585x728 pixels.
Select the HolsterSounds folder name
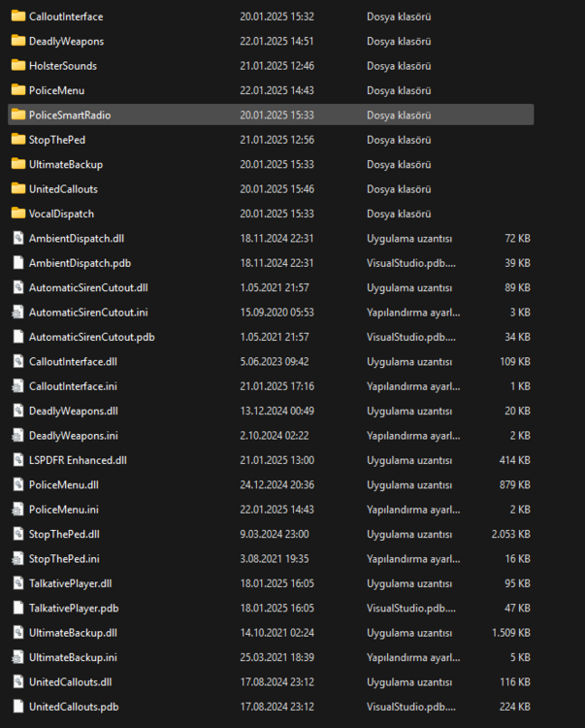point(63,65)
